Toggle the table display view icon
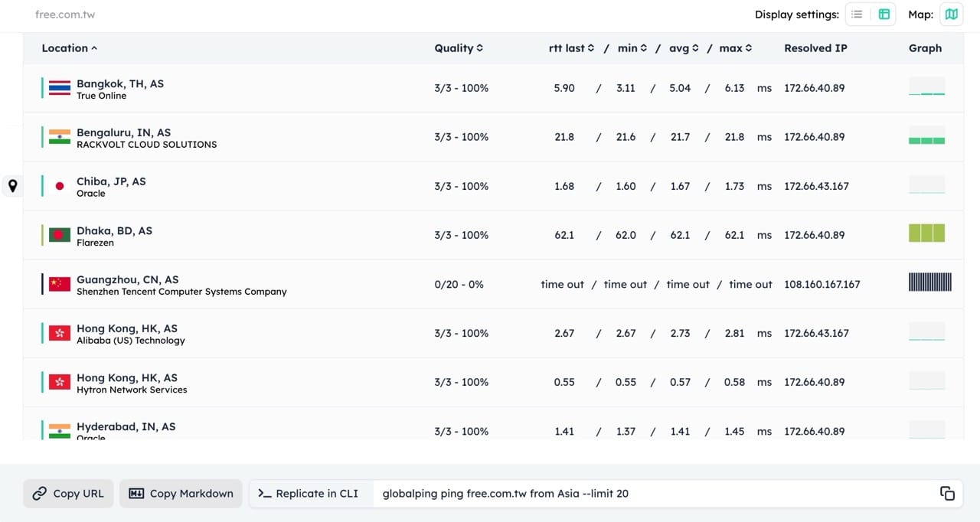 884,15
